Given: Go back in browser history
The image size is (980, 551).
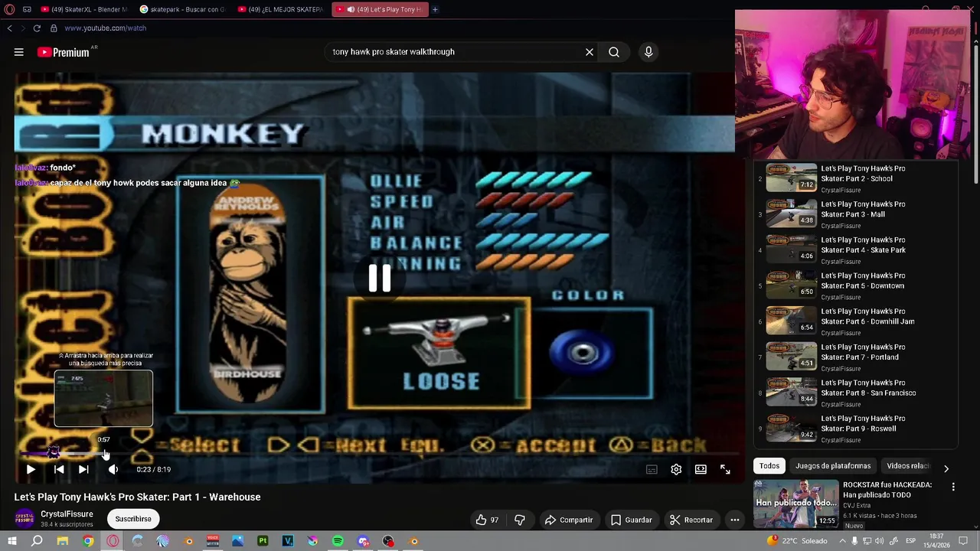Looking at the screenshot, I should (9, 28).
